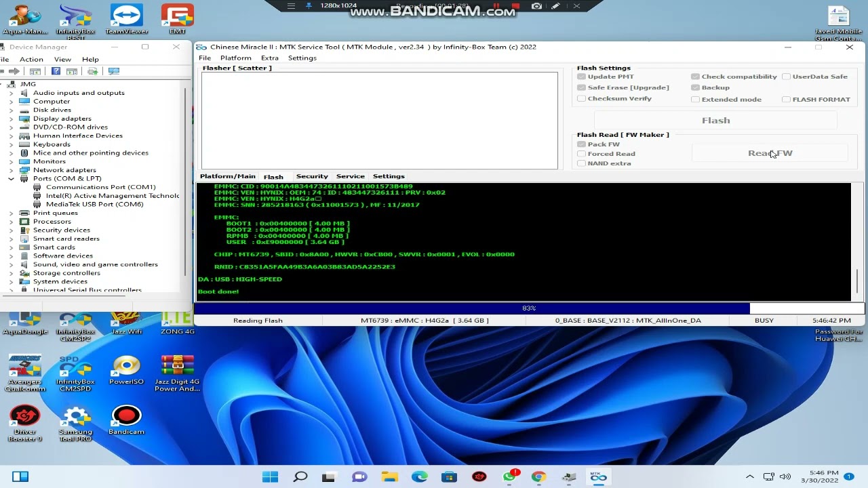The width and height of the screenshot is (868, 488).
Task: Click scan for hardware changes icon
Action: (x=114, y=71)
